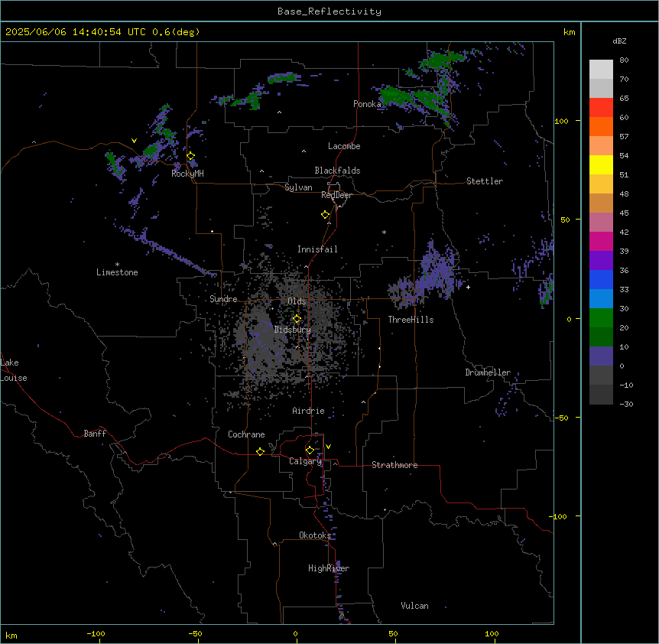Click the Innisfail city label
659x644 pixels.
coord(317,249)
